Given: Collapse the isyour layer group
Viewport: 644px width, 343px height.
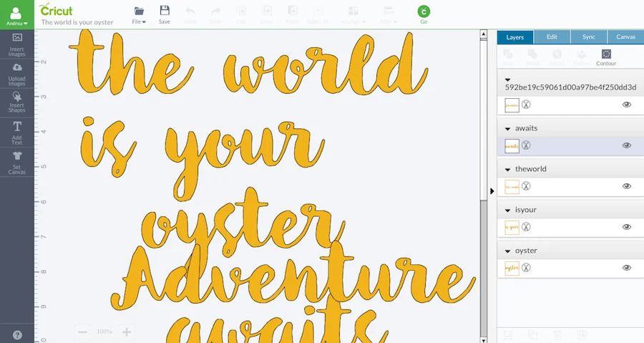Looking at the screenshot, I should coord(507,211).
